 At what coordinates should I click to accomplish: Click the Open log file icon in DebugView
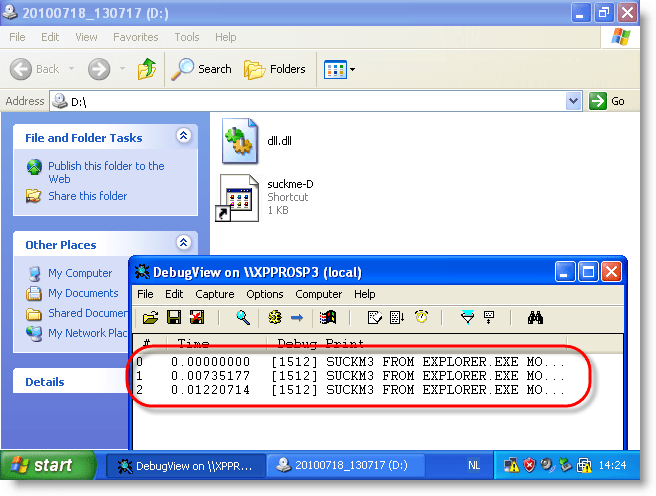[150, 318]
